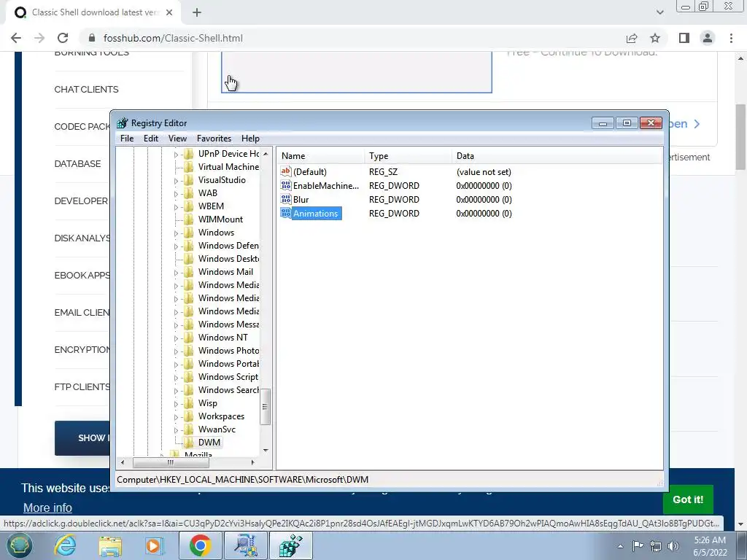Click the Got it! cookie button
The image size is (747, 560).
pos(687,499)
